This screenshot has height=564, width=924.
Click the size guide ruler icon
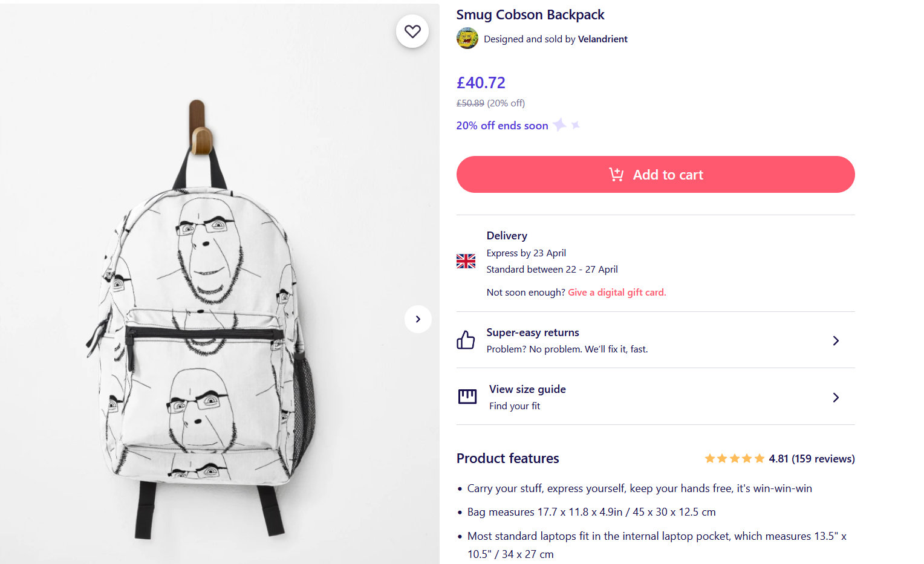467,397
